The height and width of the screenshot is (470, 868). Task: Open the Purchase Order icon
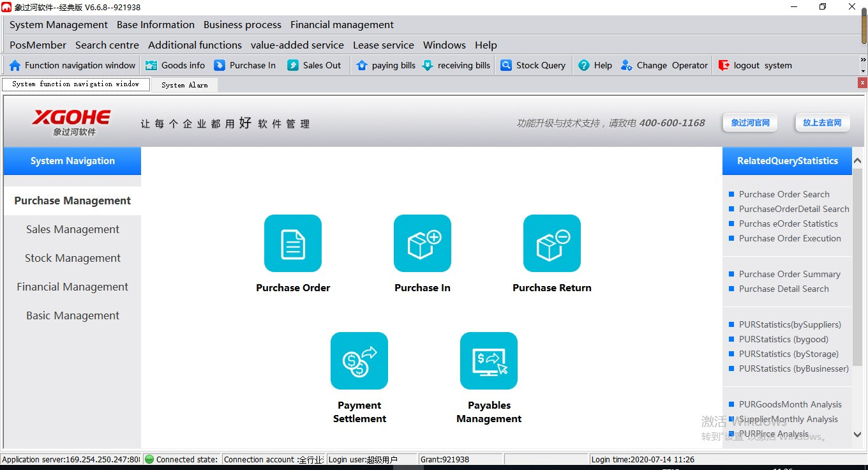click(x=293, y=243)
